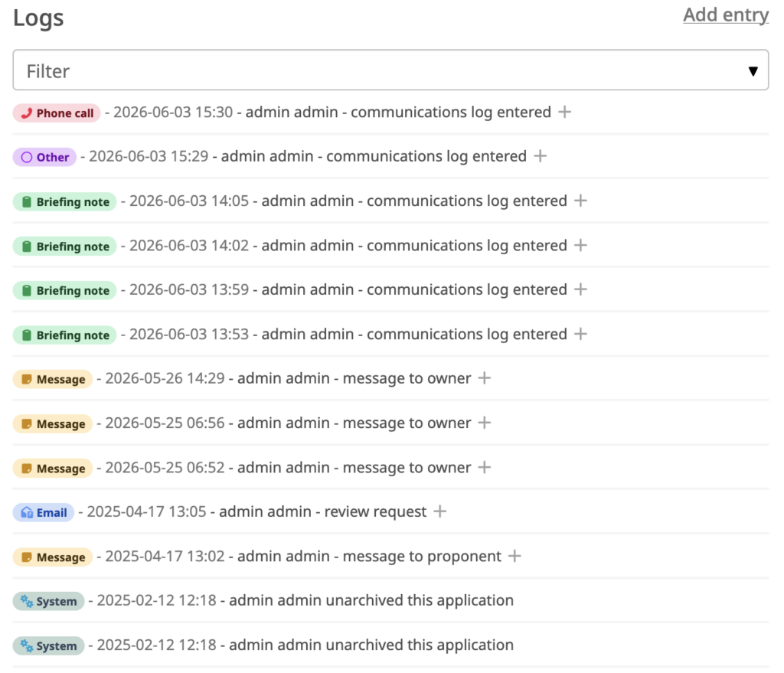This screenshot has height=673, width=784.
Task: Expand the message to proponent entry
Action: click(x=514, y=556)
